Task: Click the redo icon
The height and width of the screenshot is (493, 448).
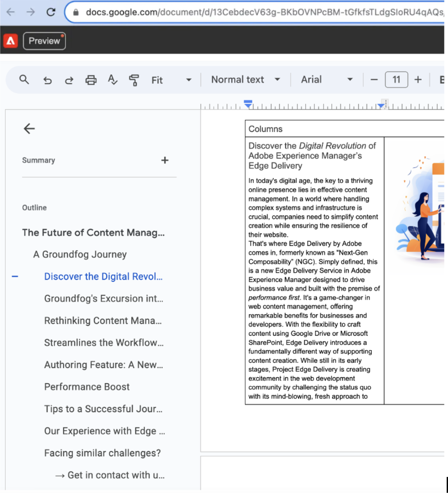Action: point(69,80)
